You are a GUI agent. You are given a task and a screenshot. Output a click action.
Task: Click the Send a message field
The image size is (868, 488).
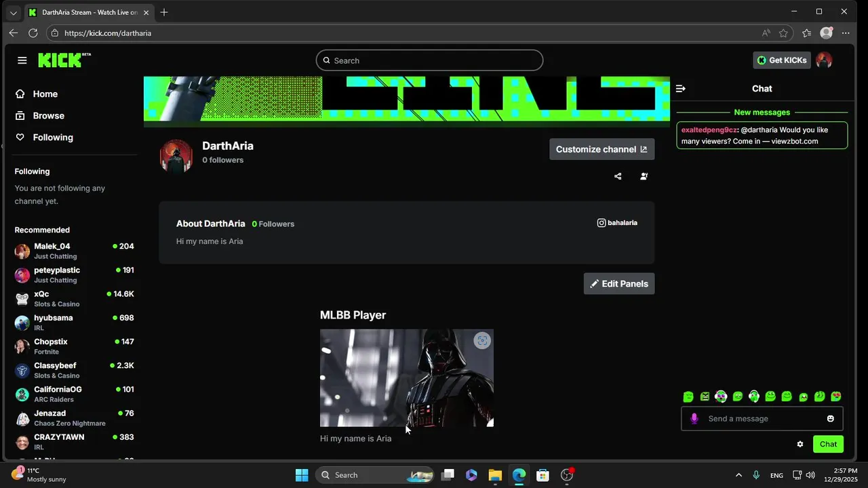pyautogui.click(x=762, y=419)
